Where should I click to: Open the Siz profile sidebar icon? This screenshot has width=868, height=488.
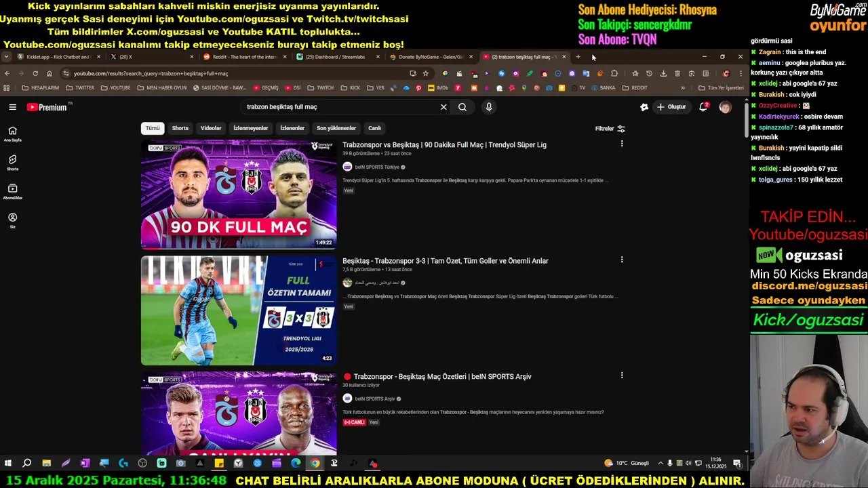click(x=12, y=220)
